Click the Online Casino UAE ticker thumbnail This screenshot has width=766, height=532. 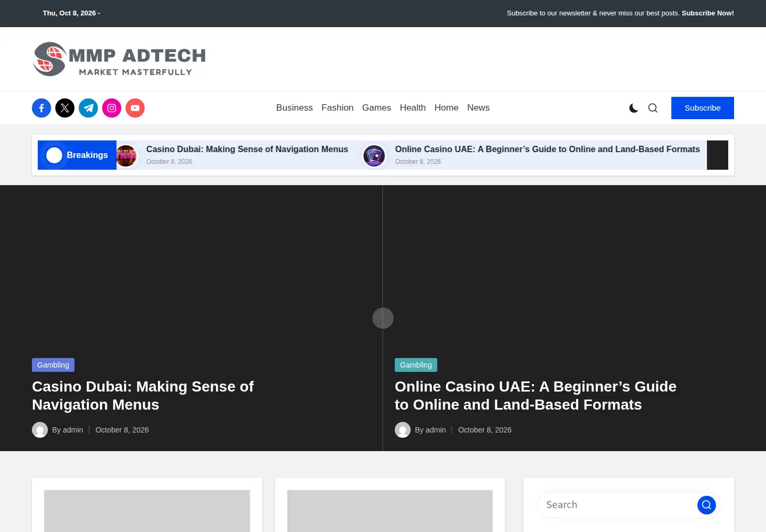(x=374, y=156)
